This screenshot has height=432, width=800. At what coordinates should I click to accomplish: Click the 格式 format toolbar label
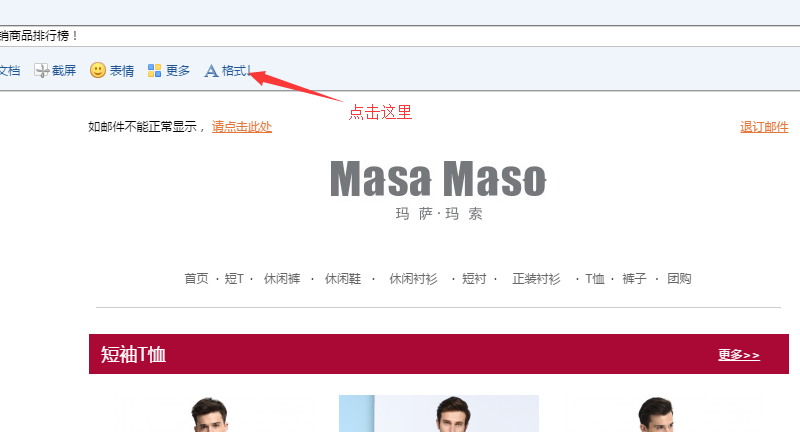pyautogui.click(x=235, y=70)
